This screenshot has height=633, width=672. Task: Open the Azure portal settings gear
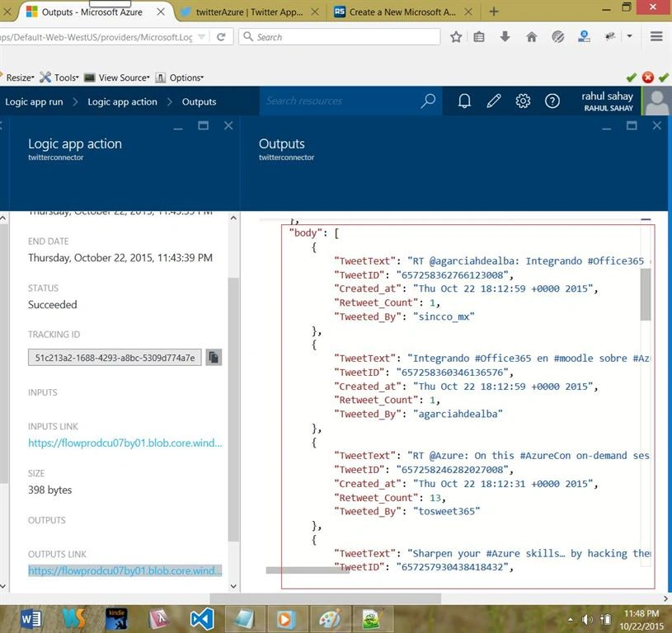point(523,101)
